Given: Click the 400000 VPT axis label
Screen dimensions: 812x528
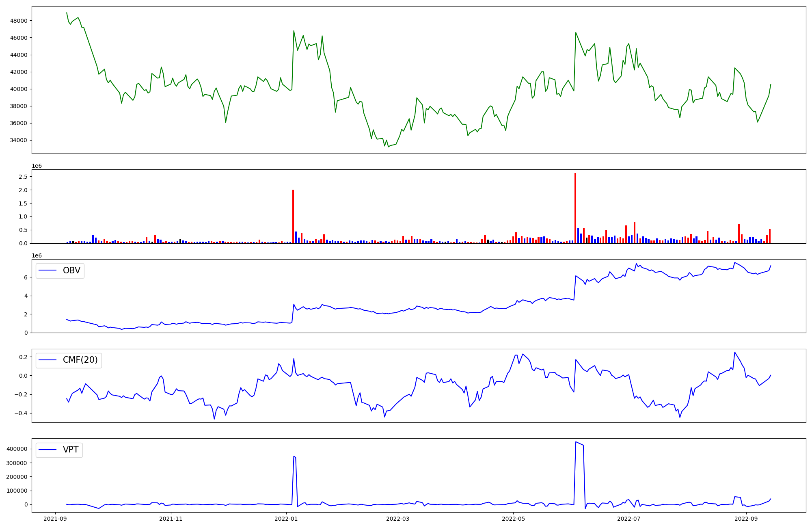Looking at the screenshot, I should click(x=17, y=449).
